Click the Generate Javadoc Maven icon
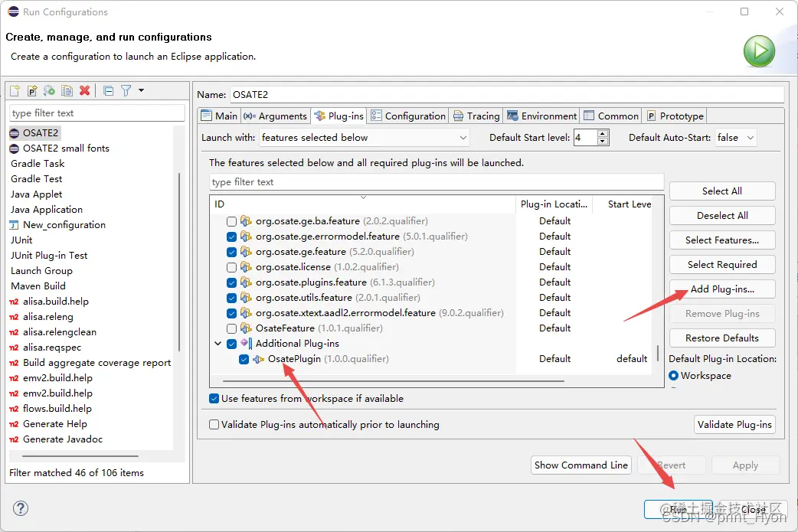The height and width of the screenshot is (532, 798). (15, 439)
